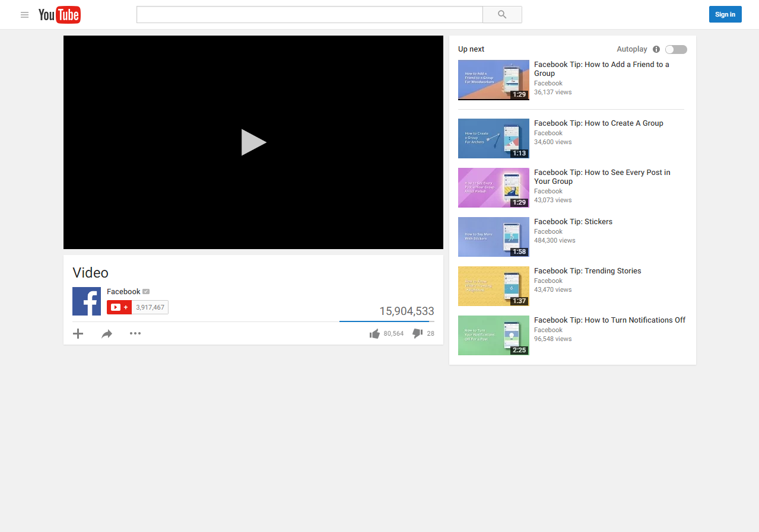The image size is (759, 532).
Task: Click channel name under Trending Stories video
Action: [x=548, y=281]
